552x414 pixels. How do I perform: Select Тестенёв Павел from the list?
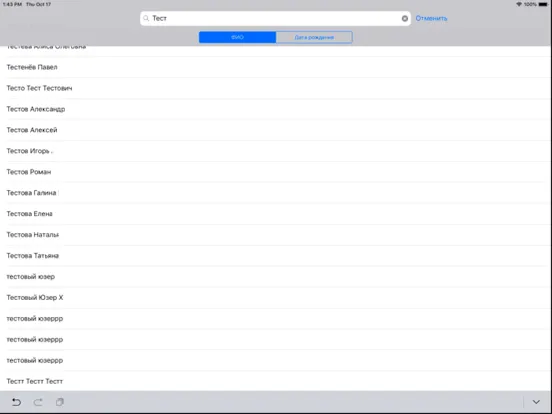(x=275, y=67)
